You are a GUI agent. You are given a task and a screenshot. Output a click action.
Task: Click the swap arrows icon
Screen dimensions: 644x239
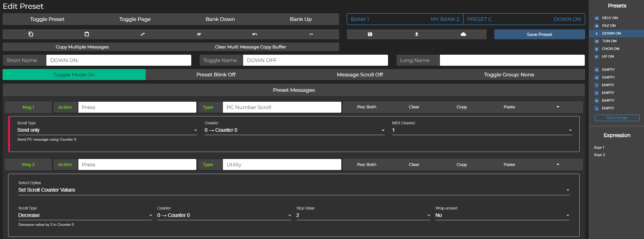pos(143,34)
